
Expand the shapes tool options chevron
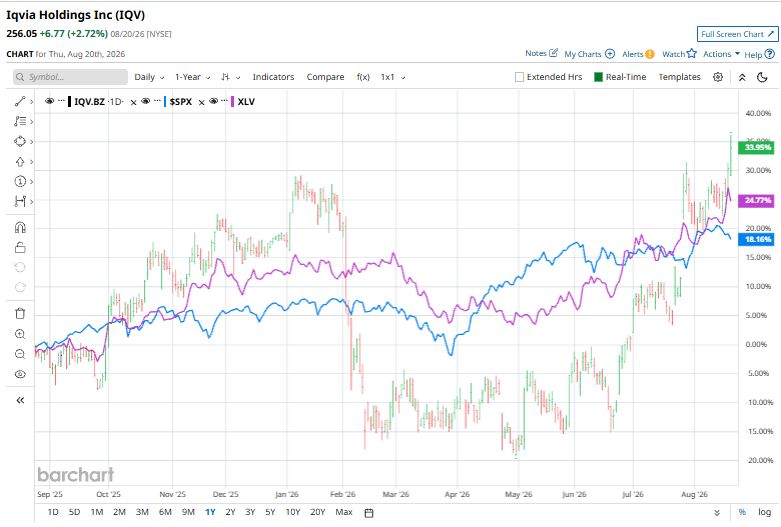31,142
